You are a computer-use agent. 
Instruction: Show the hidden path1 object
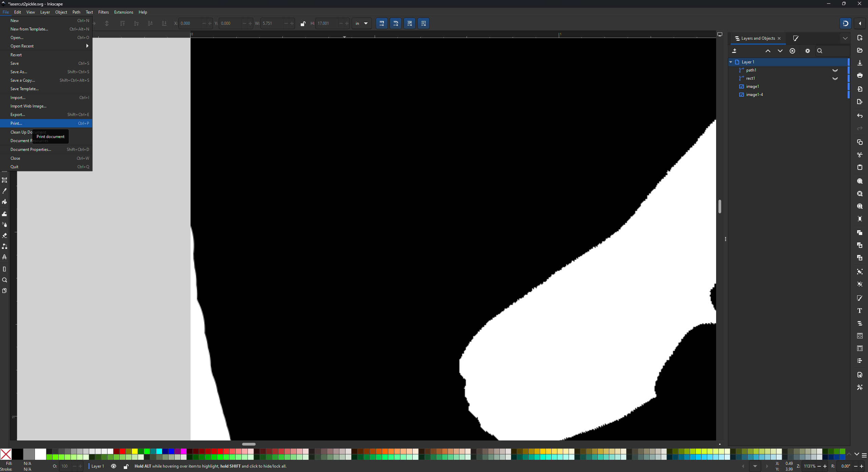[x=835, y=70]
